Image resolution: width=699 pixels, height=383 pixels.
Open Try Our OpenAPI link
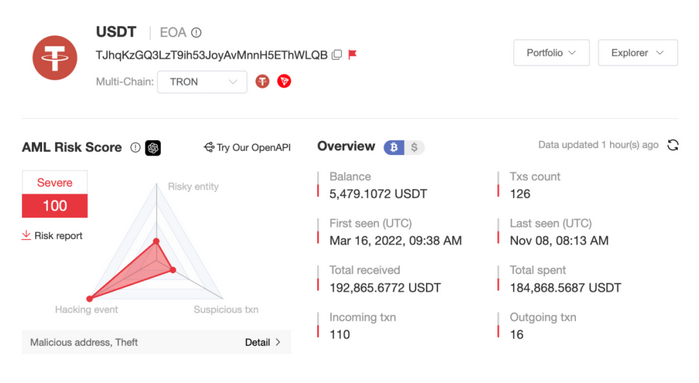pyautogui.click(x=247, y=148)
